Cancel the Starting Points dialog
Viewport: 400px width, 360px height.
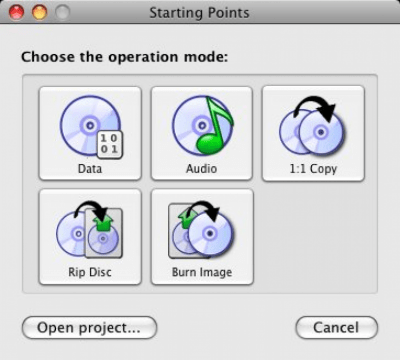click(337, 328)
